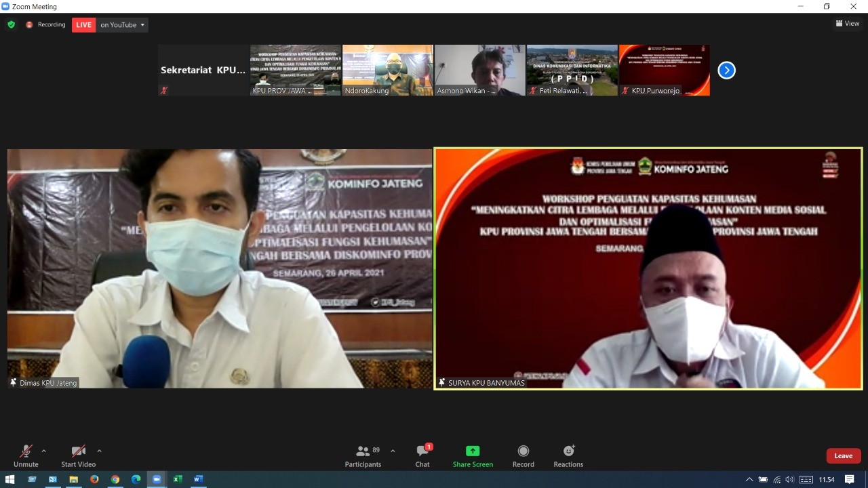Screen dimensions: 868x488
Task: Click the green Share Screen icon
Action: tap(473, 451)
